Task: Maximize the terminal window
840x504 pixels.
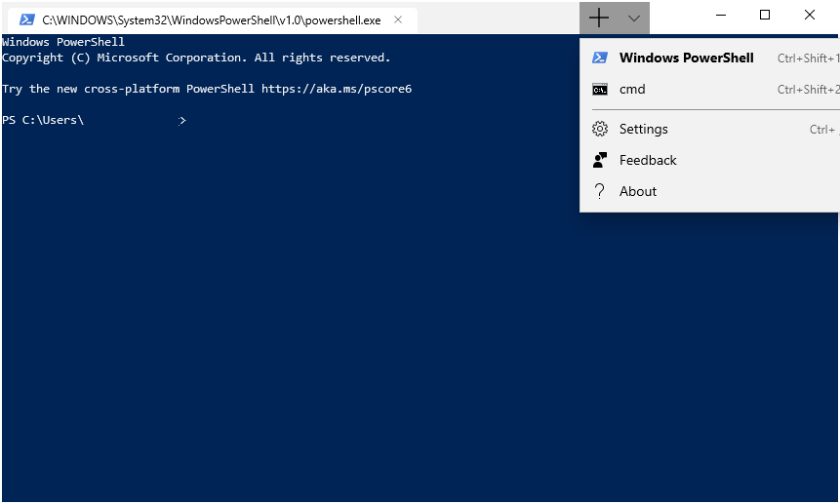Action: (765, 15)
